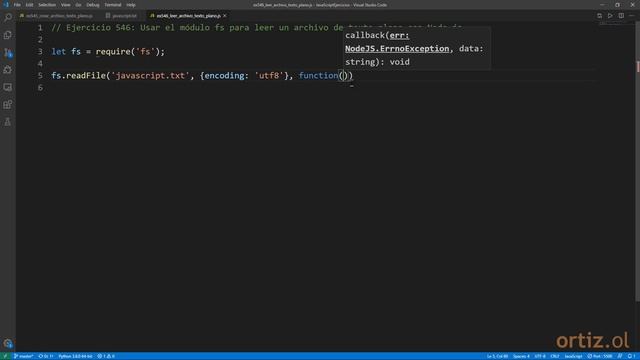This screenshot has height=360, width=640.
Task: Click the 'function' keyword in line 5
Action: pyautogui.click(x=318, y=76)
